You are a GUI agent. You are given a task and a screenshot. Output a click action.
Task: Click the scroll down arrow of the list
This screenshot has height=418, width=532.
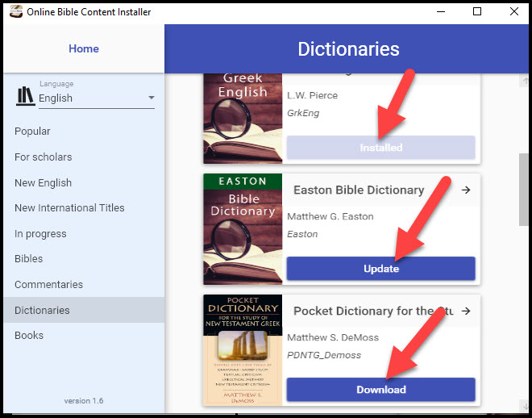click(x=525, y=405)
